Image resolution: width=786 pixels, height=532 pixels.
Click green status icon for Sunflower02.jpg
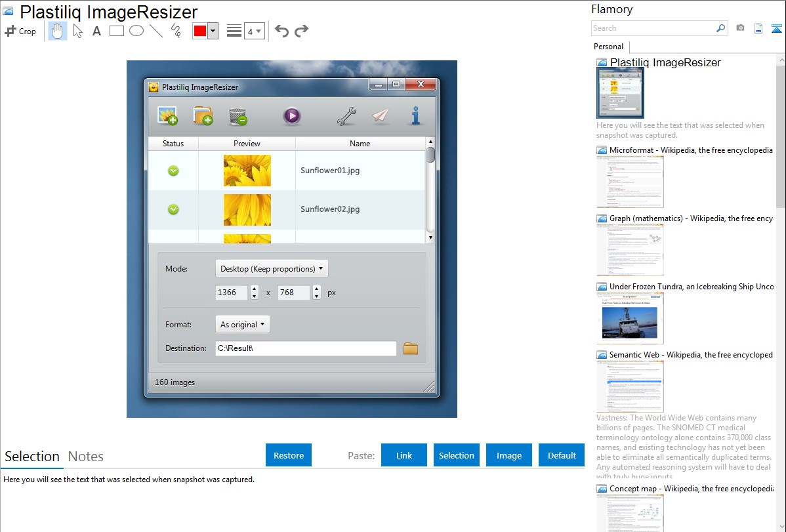173,210
